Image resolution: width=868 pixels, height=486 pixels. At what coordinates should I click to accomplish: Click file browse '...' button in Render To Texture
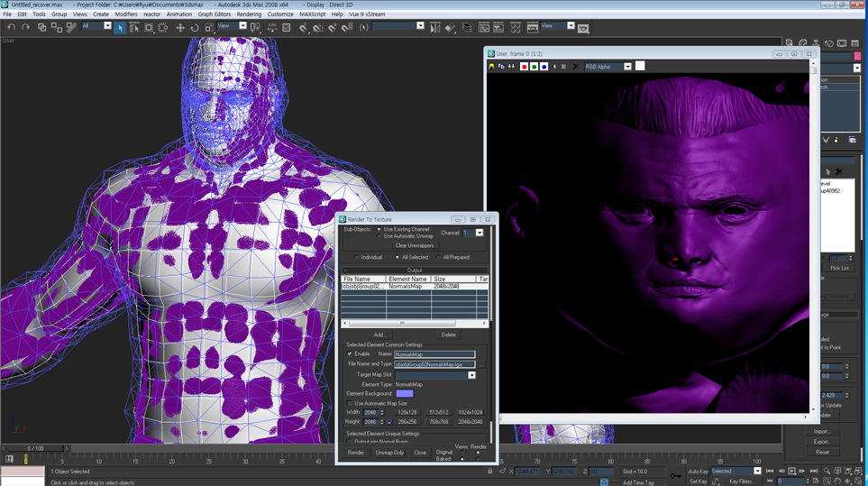(x=481, y=364)
